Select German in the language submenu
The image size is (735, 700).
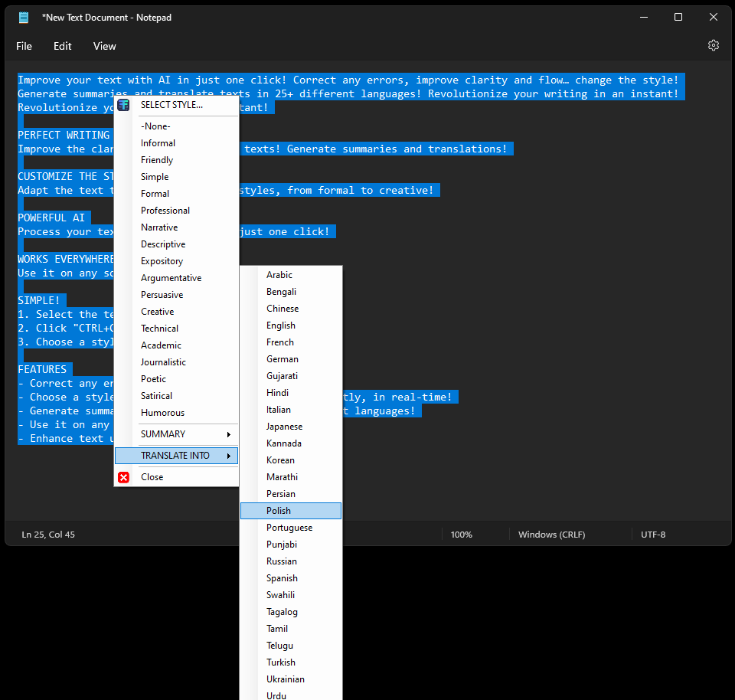[x=291, y=359]
